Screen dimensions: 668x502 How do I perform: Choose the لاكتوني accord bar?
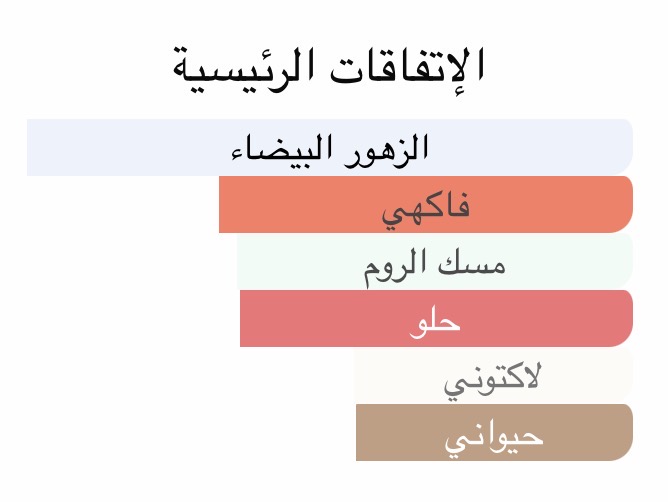click(x=493, y=376)
